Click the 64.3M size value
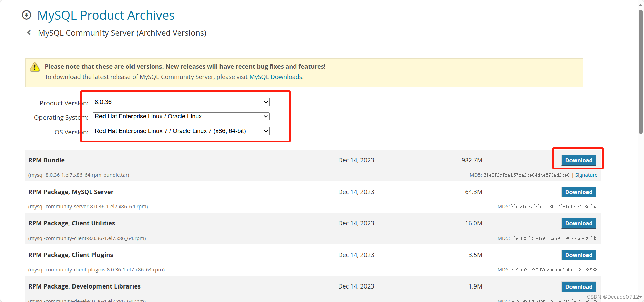The width and height of the screenshot is (644, 302). point(473,192)
